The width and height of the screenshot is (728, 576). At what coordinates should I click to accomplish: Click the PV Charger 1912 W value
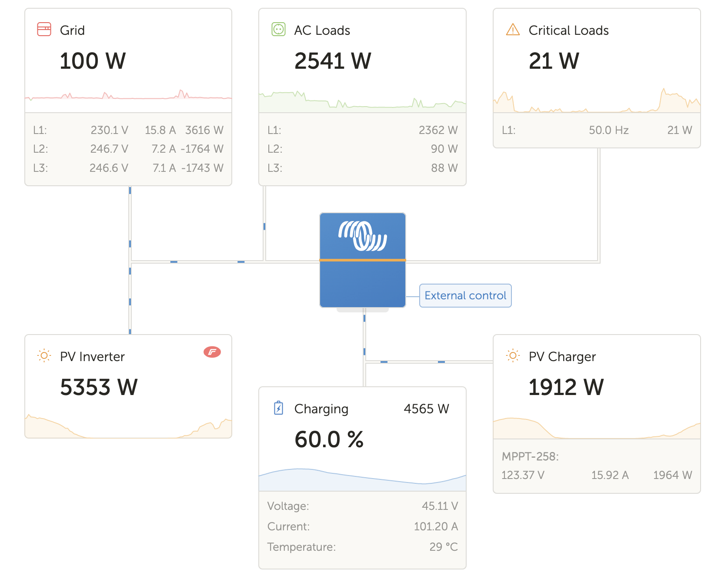click(x=566, y=387)
